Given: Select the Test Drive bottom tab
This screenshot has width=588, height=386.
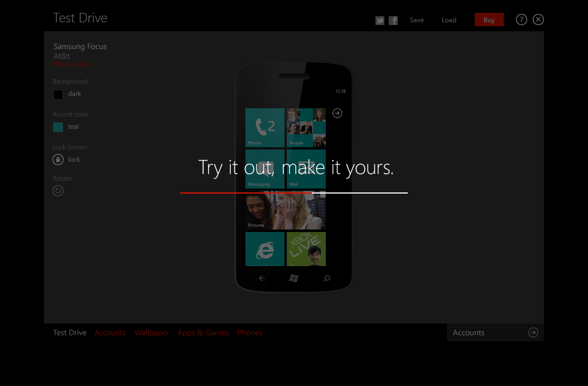Looking at the screenshot, I should pyautogui.click(x=70, y=333).
